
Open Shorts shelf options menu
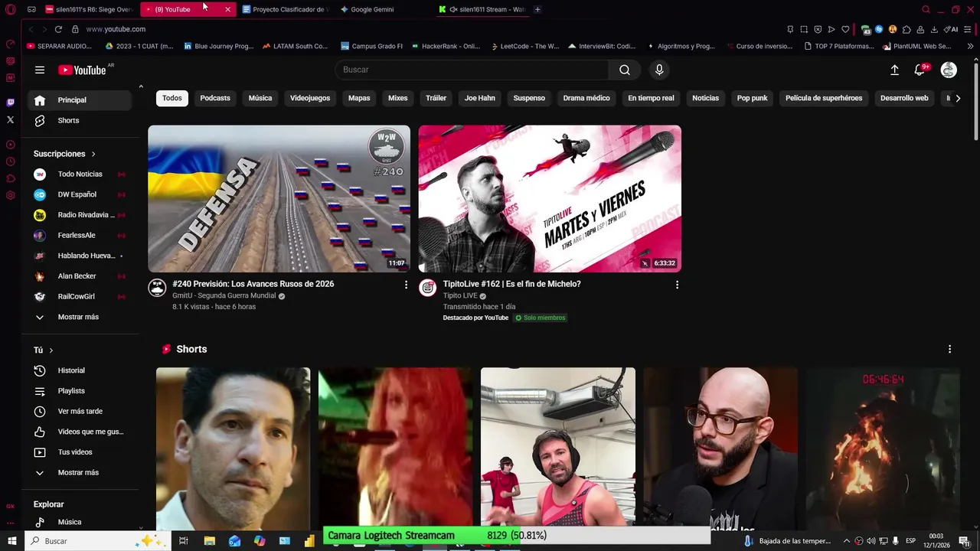949,349
